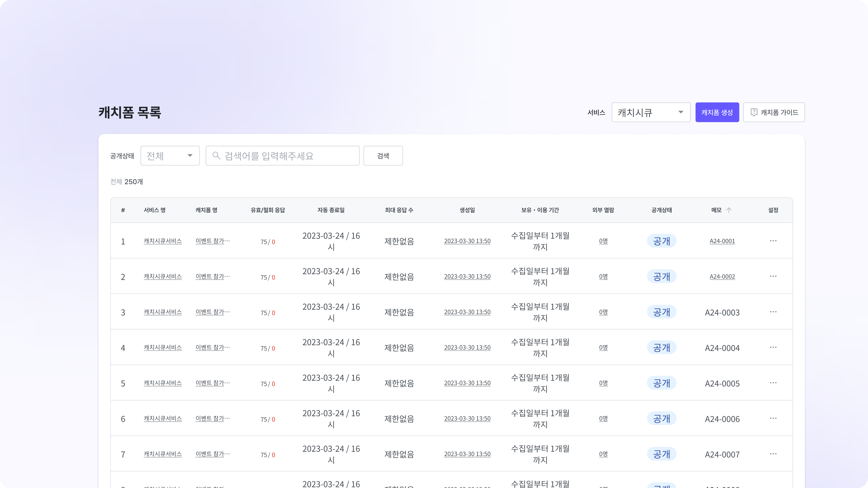
Task: Open 이벤트 참가 form link in row 4
Action: click(x=213, y=347)
